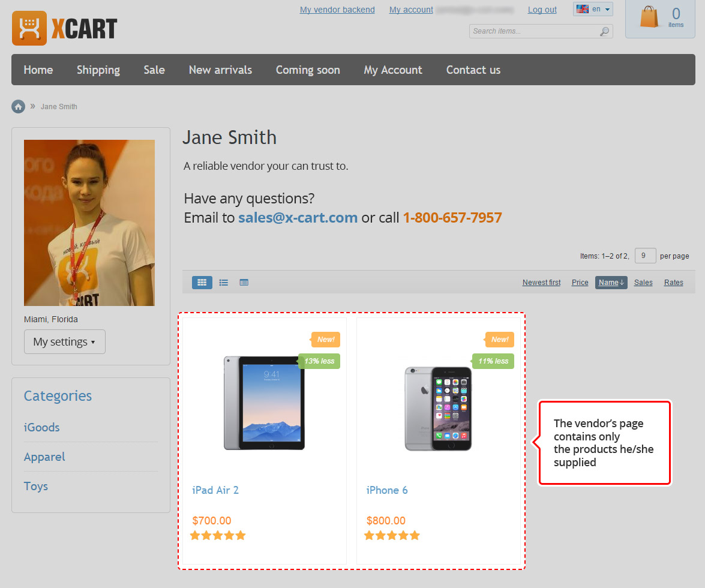Click the Jane Smith breadcrumb text

pos(59,107)
